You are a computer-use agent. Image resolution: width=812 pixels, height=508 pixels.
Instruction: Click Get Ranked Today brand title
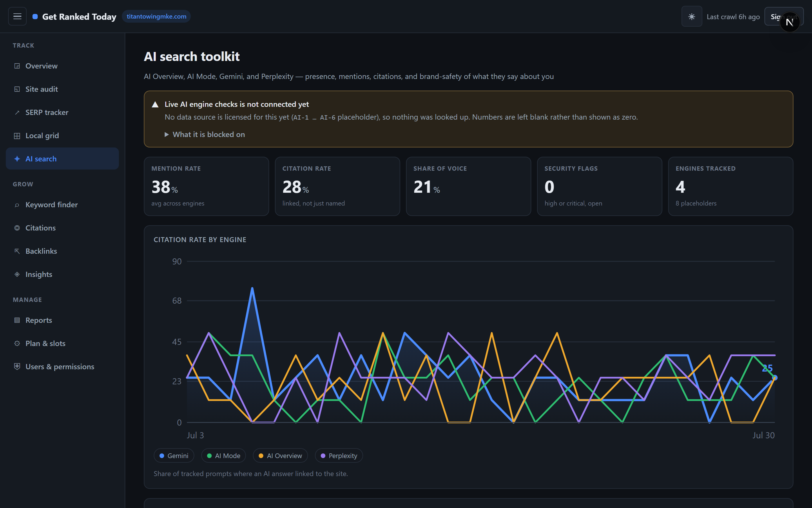(x=79, y=17)
